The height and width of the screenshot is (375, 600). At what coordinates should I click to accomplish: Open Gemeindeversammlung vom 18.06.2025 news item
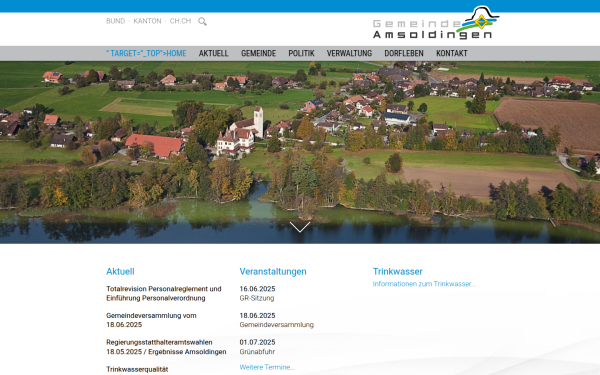click(151, 320)
